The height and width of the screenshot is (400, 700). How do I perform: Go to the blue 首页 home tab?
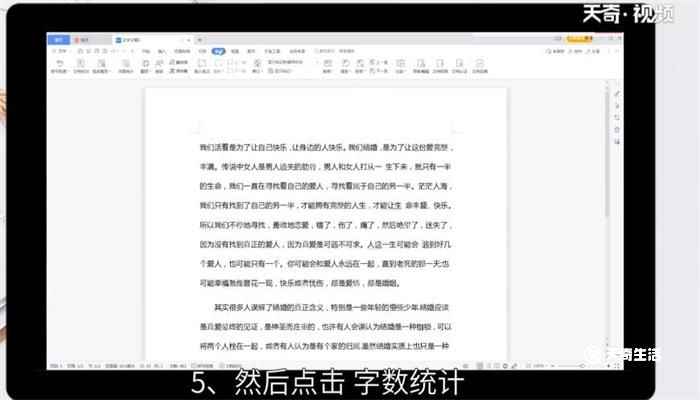[x=58, y=40]
